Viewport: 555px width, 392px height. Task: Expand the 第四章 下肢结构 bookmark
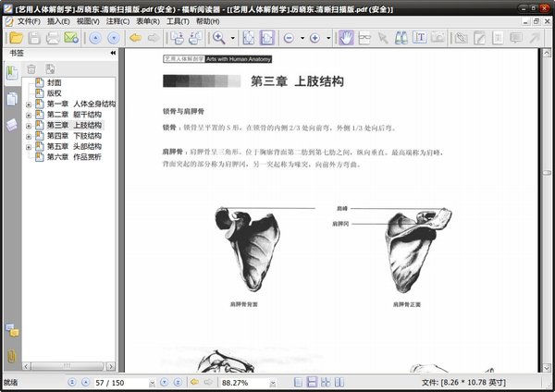(x=29, y=136)
